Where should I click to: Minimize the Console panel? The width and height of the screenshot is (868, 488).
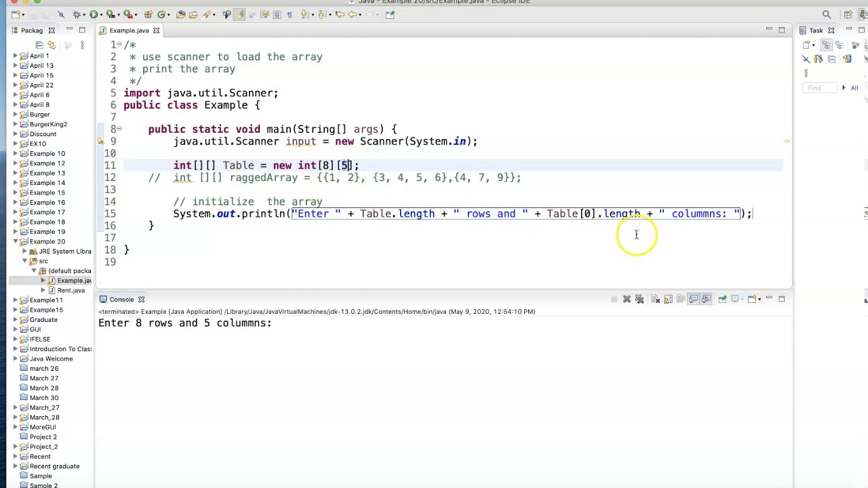(769, 298)
